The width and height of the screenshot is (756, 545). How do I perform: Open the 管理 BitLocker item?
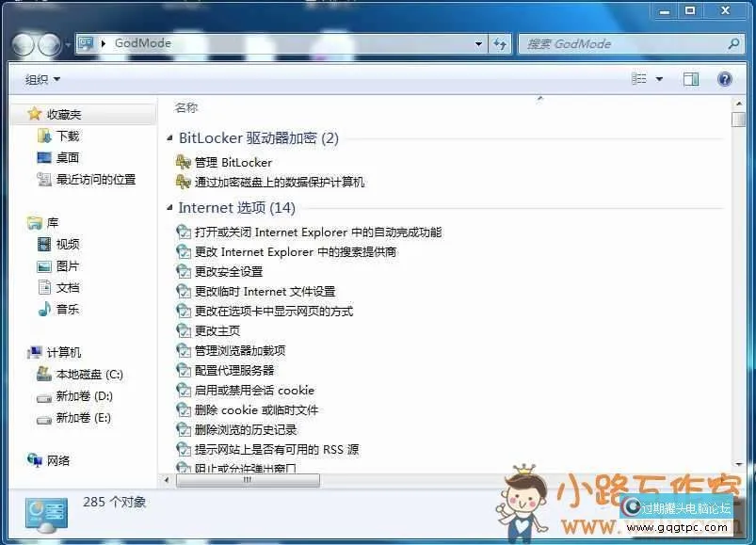pos(233,162)
